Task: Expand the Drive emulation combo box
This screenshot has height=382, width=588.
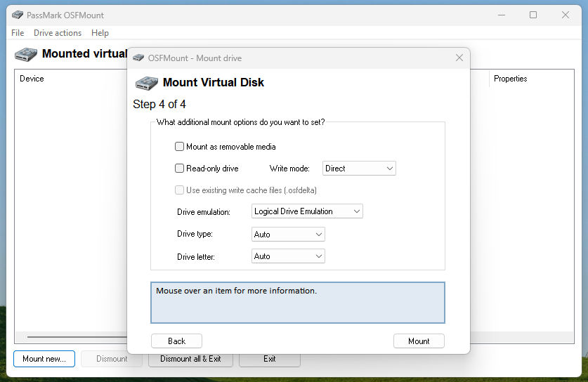Action: 307,211
